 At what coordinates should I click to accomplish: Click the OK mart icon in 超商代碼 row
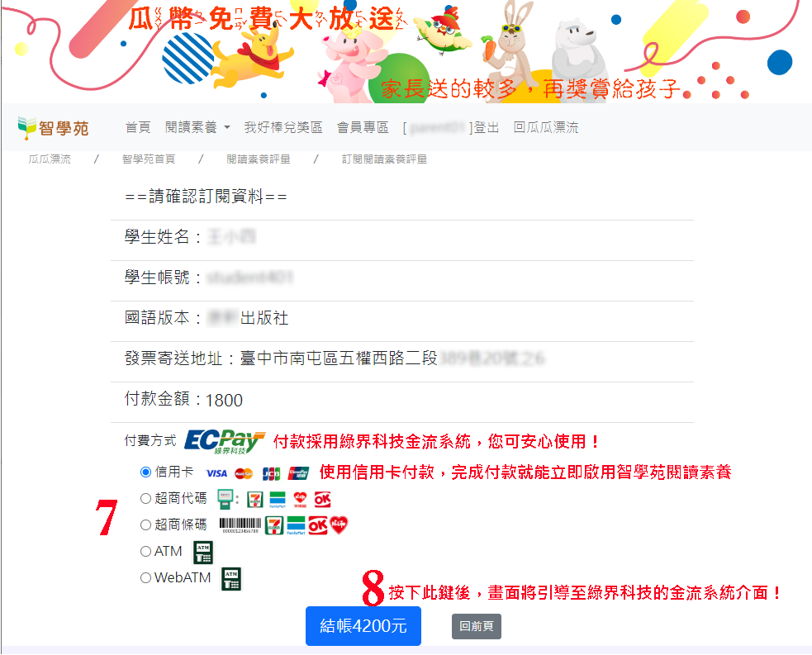tap(322, 499)
